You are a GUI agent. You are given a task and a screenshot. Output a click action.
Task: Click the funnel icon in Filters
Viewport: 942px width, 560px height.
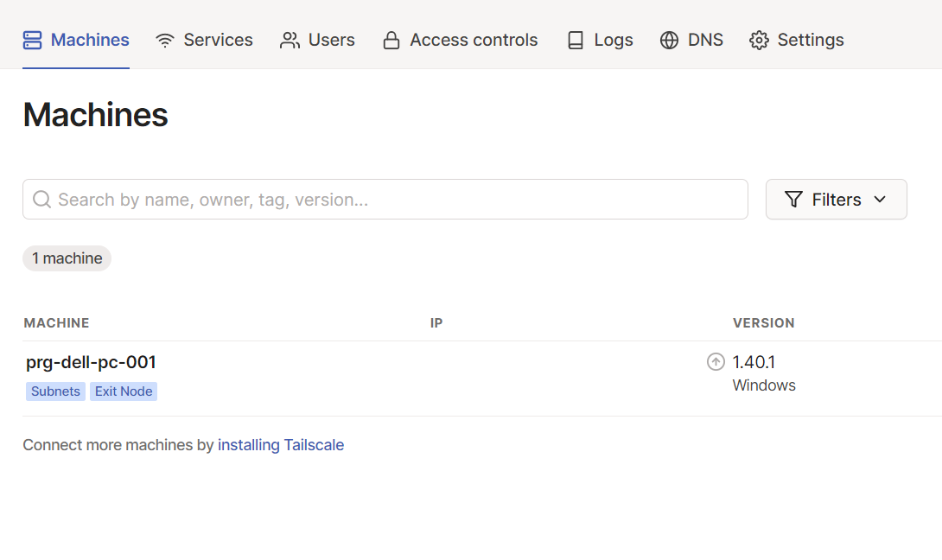pyautogui.click(x=793, y=200)
